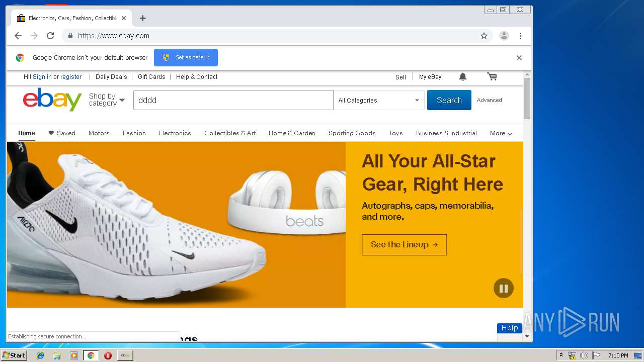The image size is (644, 362).
Task: Expand the More navigation menu
Action: point(501,133)
